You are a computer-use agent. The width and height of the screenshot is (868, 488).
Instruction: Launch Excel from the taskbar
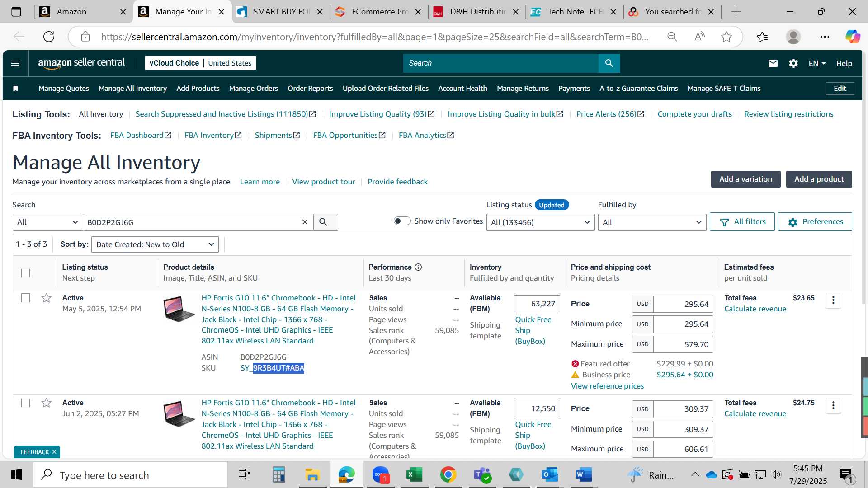[x=414, y=475]
